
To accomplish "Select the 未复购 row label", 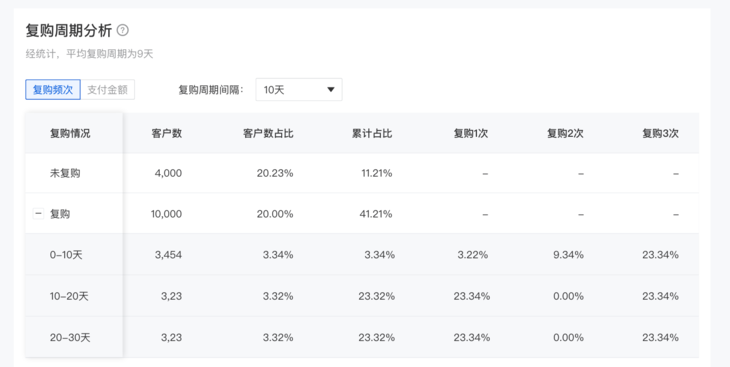I will click(x=65, y=173).
